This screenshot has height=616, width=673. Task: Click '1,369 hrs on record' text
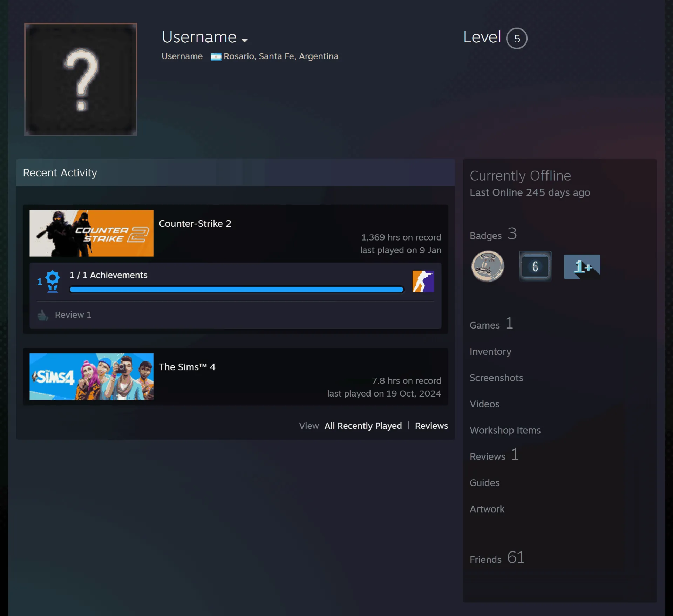coord(401,238)
